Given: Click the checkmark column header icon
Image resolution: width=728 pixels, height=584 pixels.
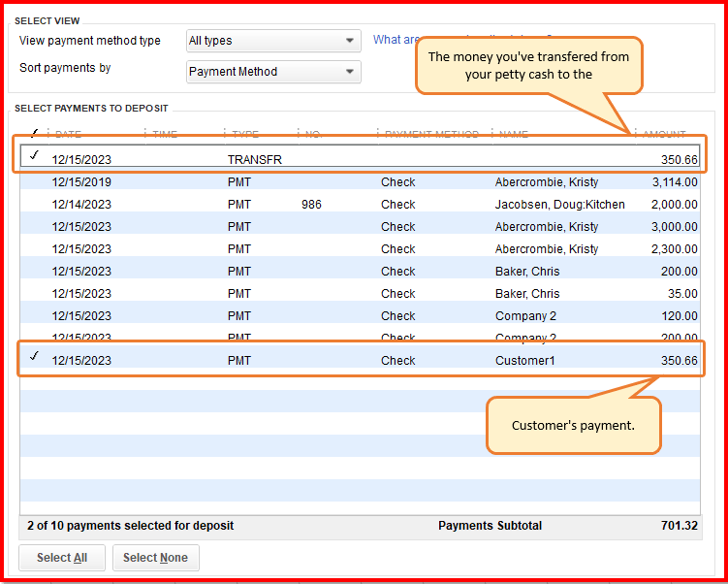Looking at the screenshot, I should (35, 134).
